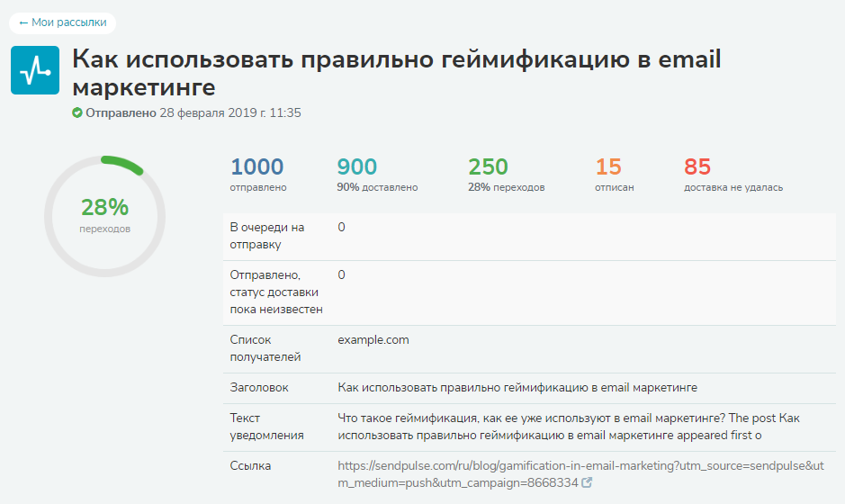Image resolution: width=845 pixels, height=504 pixels.
Task: Open the sendpulse.com gamification blog link
Action: tap(580, 473)
